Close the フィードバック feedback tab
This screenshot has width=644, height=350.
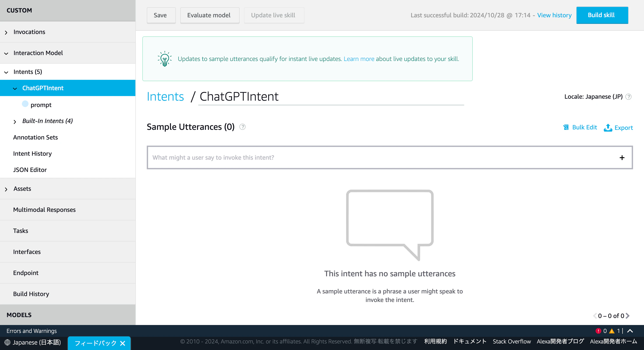click(122, 343)
